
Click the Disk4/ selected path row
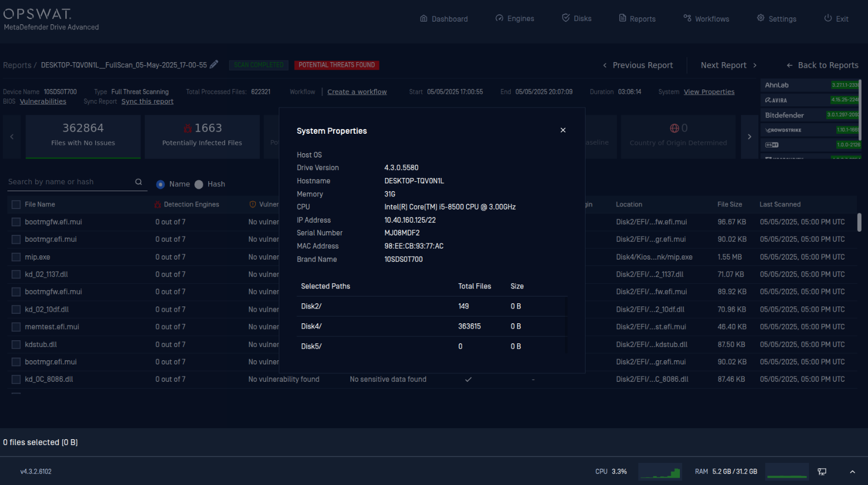[432, 326]
